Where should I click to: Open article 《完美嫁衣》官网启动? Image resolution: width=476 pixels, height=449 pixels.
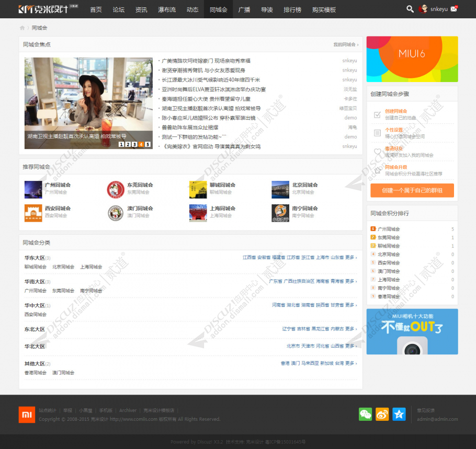211,146
